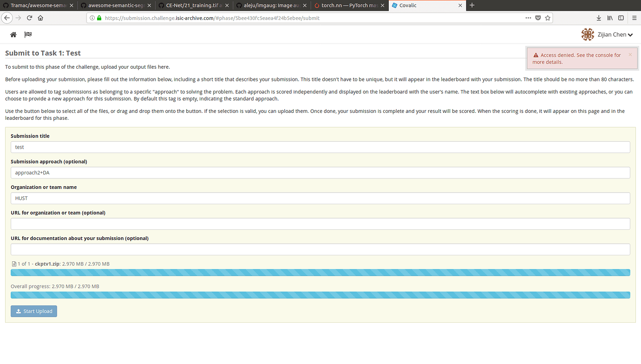Click the Covalic home icon

coord(13,35)
